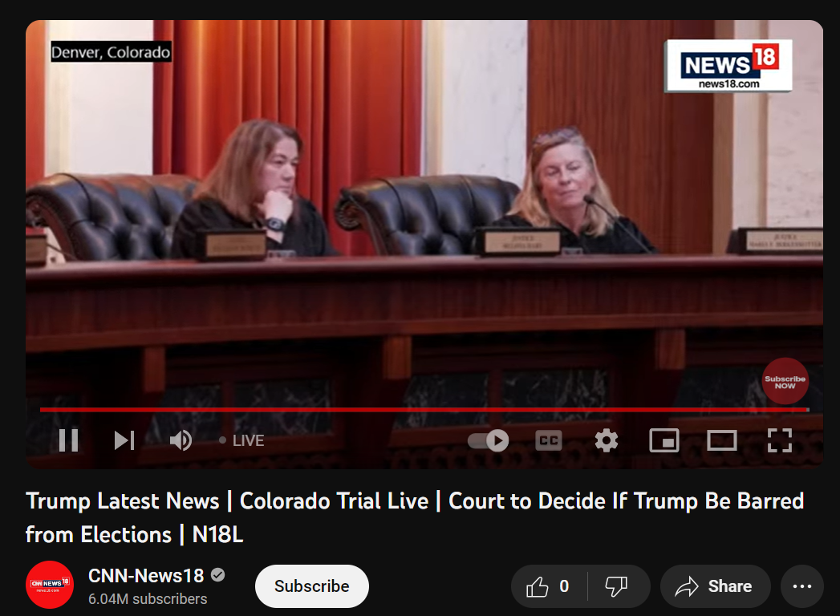Click the verified badge beside CNN-News18
Viewport: 840px width, 616px height.
(217, 575)
